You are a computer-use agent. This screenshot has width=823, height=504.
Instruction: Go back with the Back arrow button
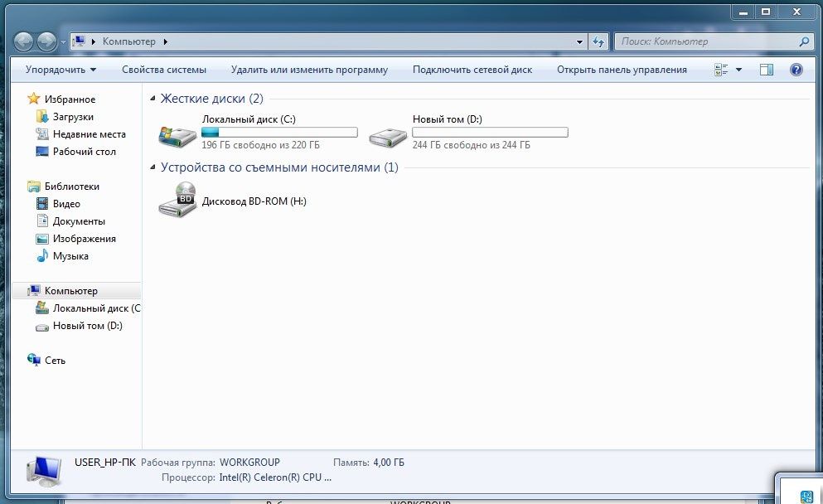(x=23, y=42)
